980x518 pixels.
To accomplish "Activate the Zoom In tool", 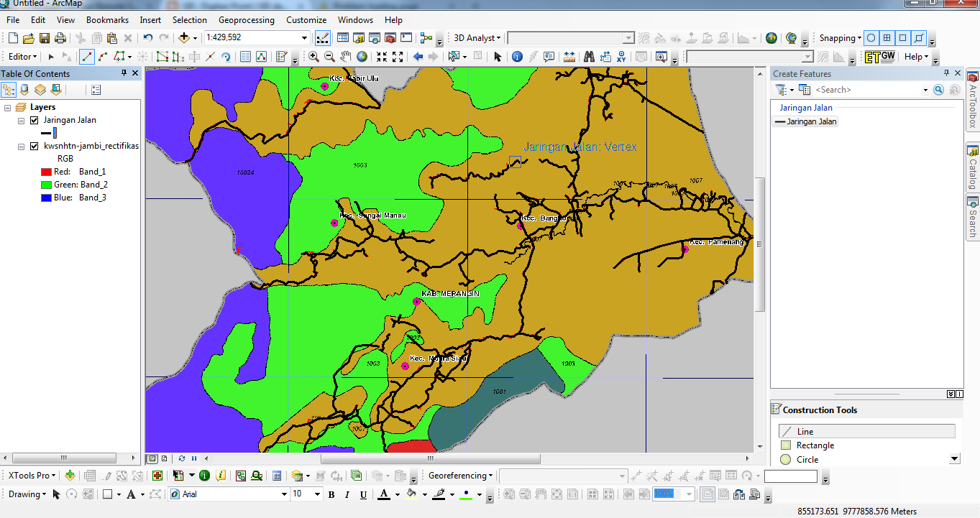I will [x=314, y=55].
